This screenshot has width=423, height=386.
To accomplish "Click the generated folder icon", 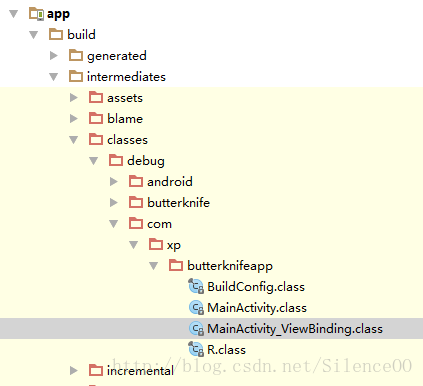I will pos(76,55).
